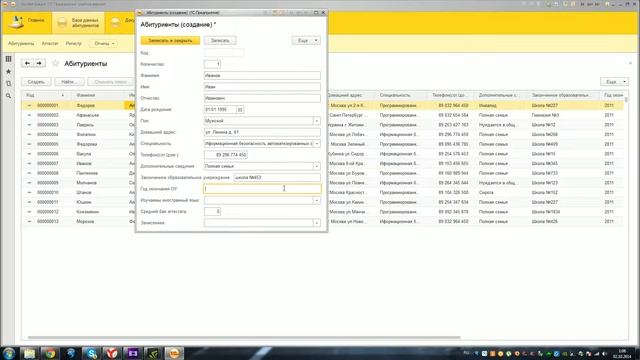This screenshot has height=360, width=640.
Task: Click row icon of 000000007 Иванов
Action: click(x=29, y=163)
